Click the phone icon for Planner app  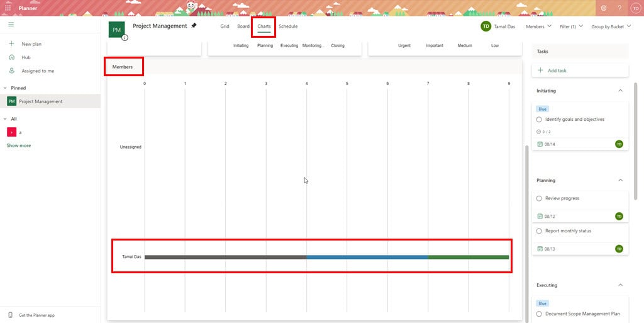(10, 315)
